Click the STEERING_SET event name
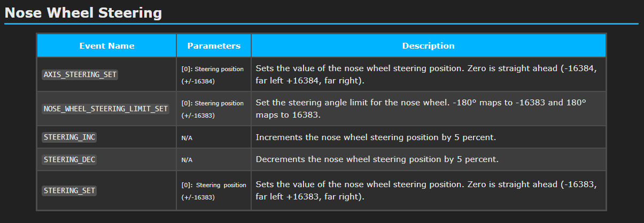The width and height of the screenshot is (644, 223). 69,190
